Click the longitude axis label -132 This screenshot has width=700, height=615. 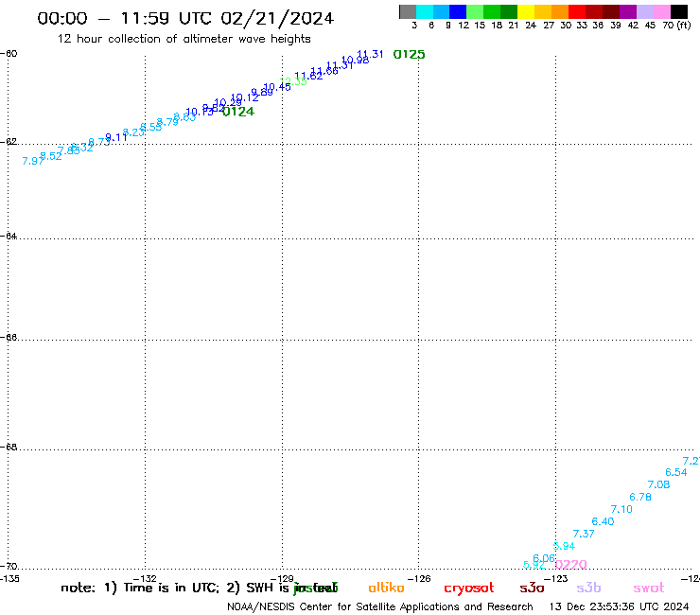tap(145, 579)
